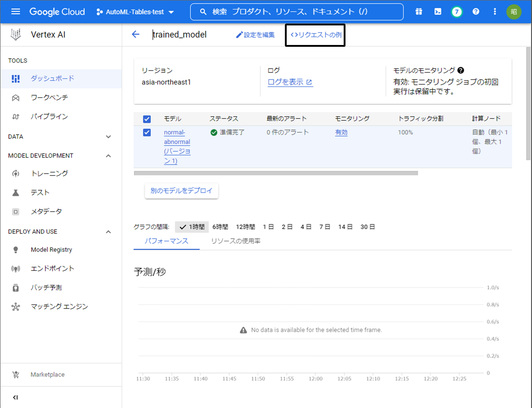Open マッチング エンジン in the sidebar
The image size is (532, 408).
[x=61, y=306]
